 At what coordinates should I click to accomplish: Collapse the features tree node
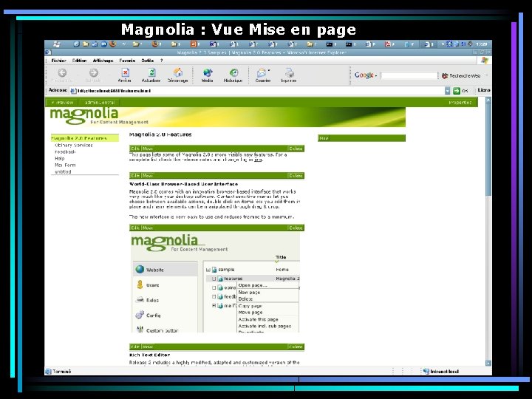[214, 279]
